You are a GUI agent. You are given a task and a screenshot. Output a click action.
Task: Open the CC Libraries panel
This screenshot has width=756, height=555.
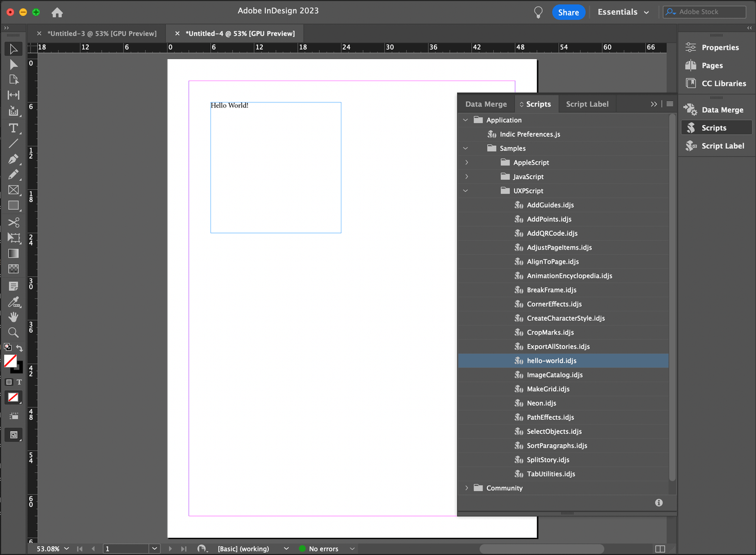716,83
